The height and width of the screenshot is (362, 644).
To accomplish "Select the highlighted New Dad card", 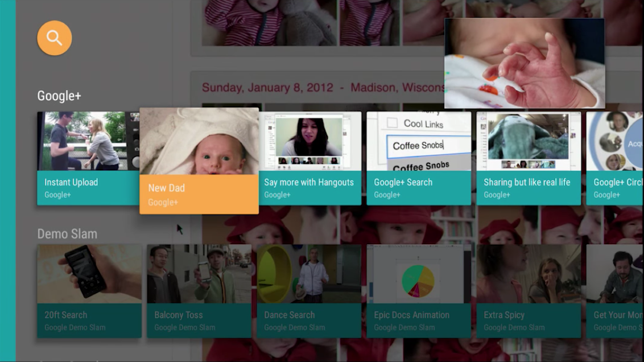I will pyautogui.click(x=199, y=161).
